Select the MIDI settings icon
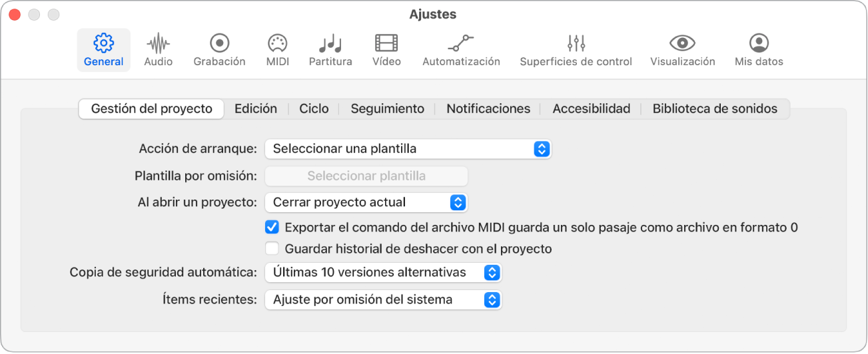This screenshot has height=354, width=868. coord(276,50)
